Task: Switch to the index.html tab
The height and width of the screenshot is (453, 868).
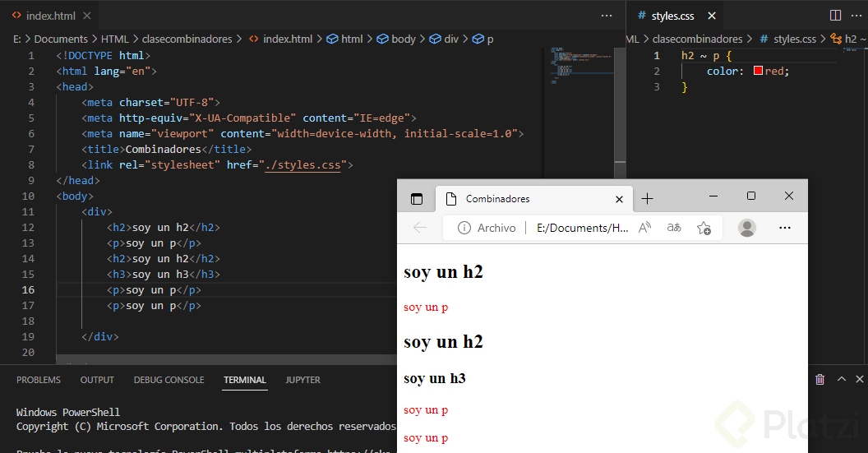Action: [x=51, y=16]
